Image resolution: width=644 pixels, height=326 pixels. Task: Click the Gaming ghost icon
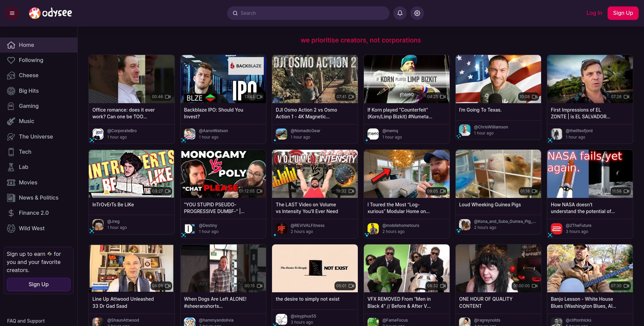[11, 106]
